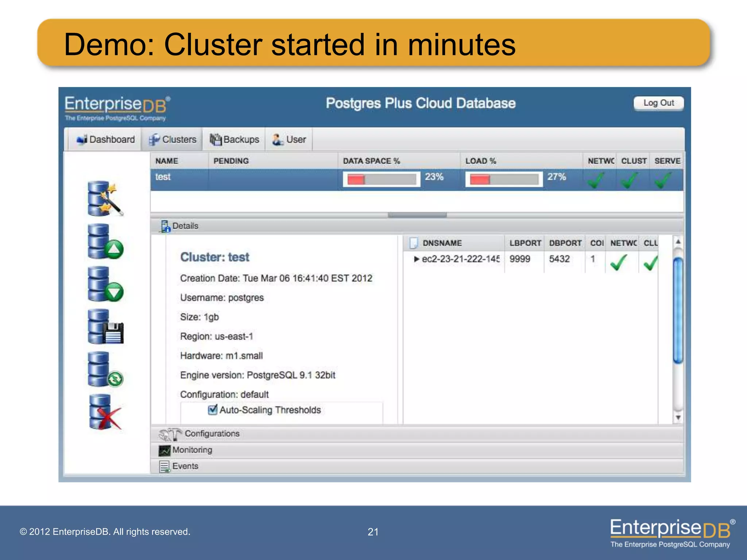
Task: Sort by the LOAD % column header
Action: (521, 161)
